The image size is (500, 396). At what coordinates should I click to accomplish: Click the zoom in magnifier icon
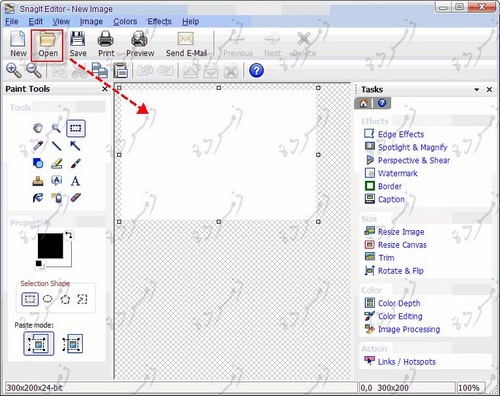(x=14, y=70)
